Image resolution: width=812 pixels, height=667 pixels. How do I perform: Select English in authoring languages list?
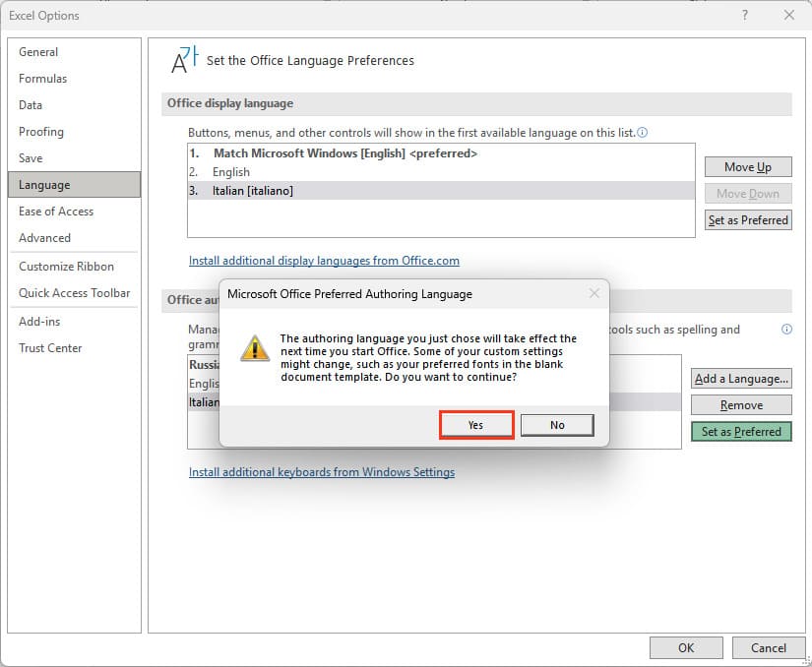click(x=204, y=384)
